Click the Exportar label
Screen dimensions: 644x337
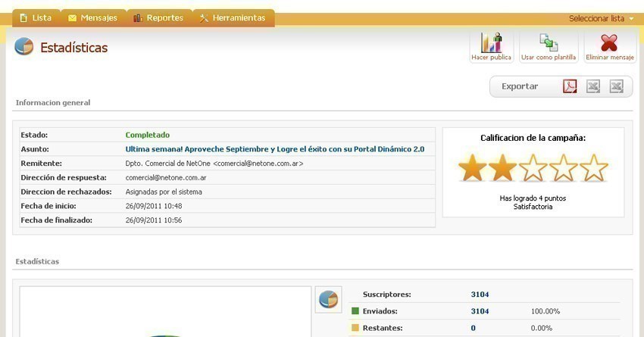coord(520,86)
